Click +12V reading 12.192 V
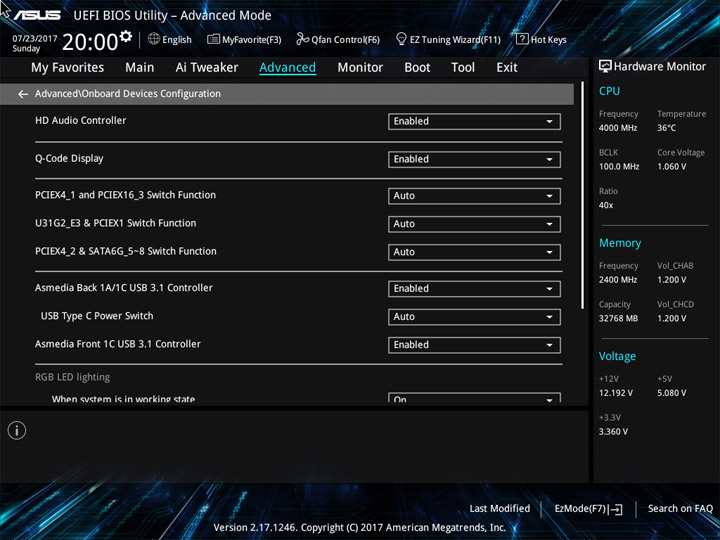The image size is (720, 540). 615,393
